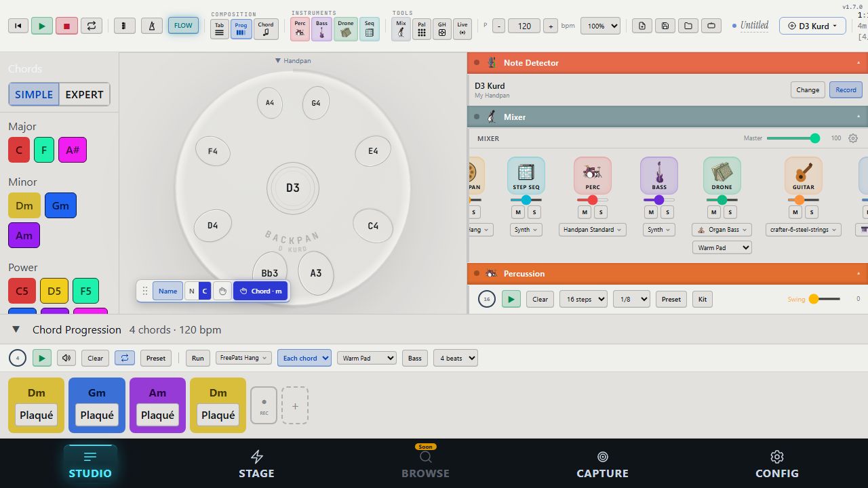The height and width of the screenshot is (488, 868).
Task: Skip back to the start of the track
Action: pos(18,26)
